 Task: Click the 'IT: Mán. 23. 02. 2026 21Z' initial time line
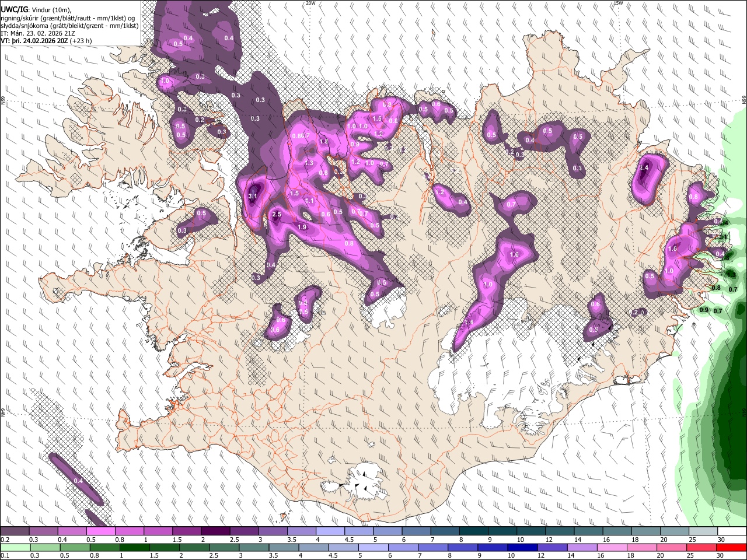pos(38,34)
